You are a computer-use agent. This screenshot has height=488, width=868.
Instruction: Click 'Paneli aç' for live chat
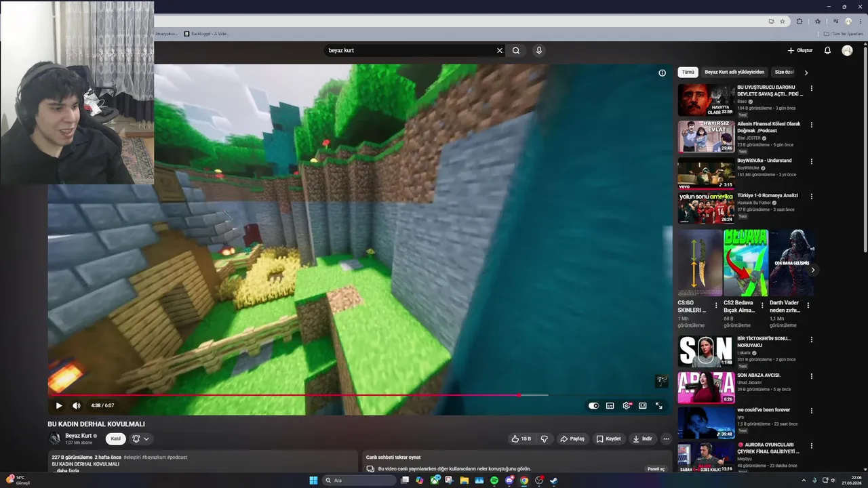(x=656, y=469)
